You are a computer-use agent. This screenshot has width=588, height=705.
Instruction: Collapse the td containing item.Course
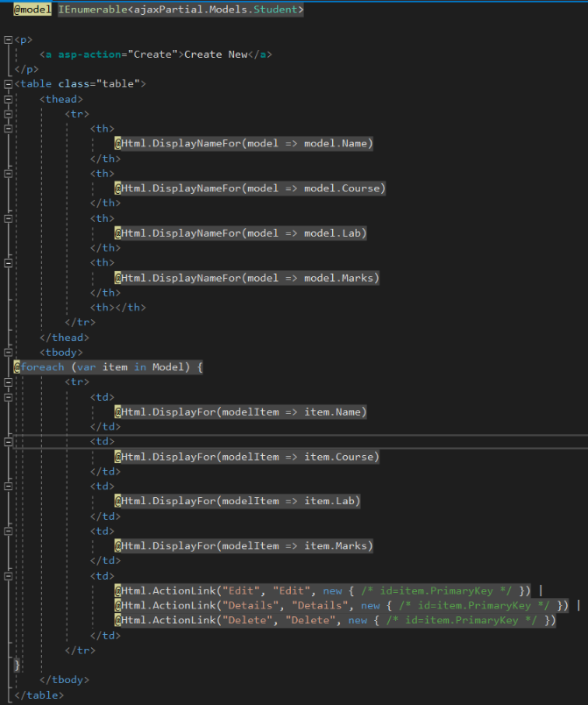coord(8,442)
